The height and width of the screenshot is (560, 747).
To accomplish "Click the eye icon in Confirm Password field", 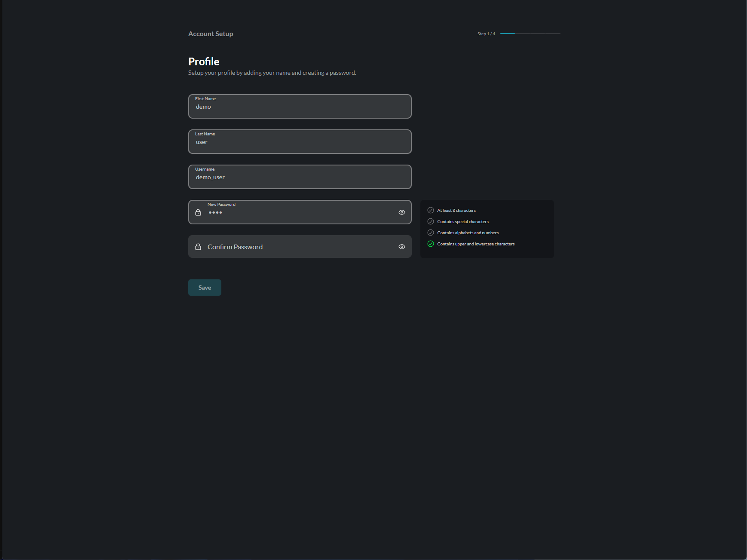I will (401, 247).
